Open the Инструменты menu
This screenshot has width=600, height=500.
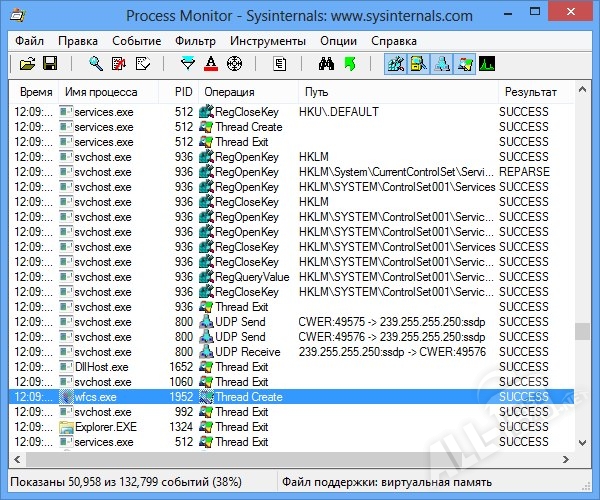[267, 41]
